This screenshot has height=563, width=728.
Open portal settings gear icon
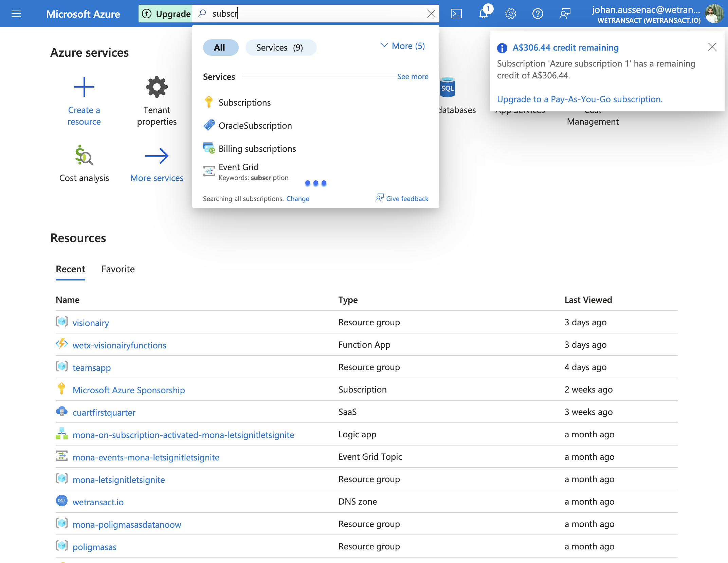pyautogui.click(x=510, y=14)
